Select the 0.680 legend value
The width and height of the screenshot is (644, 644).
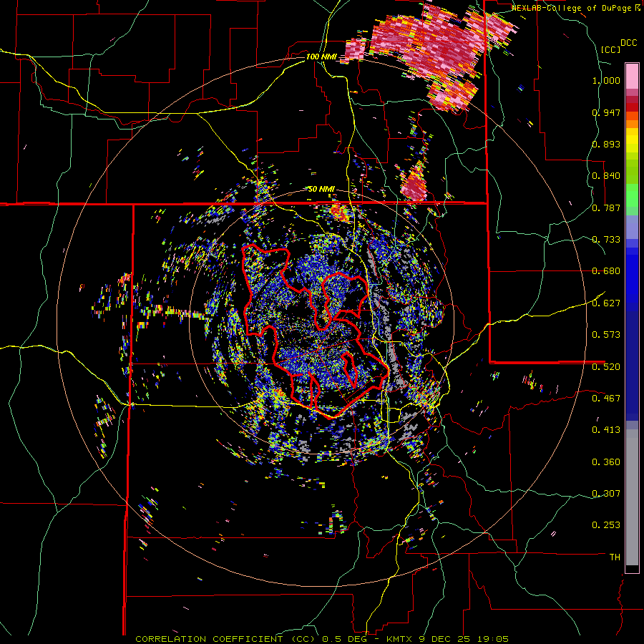tap(606, 271)
